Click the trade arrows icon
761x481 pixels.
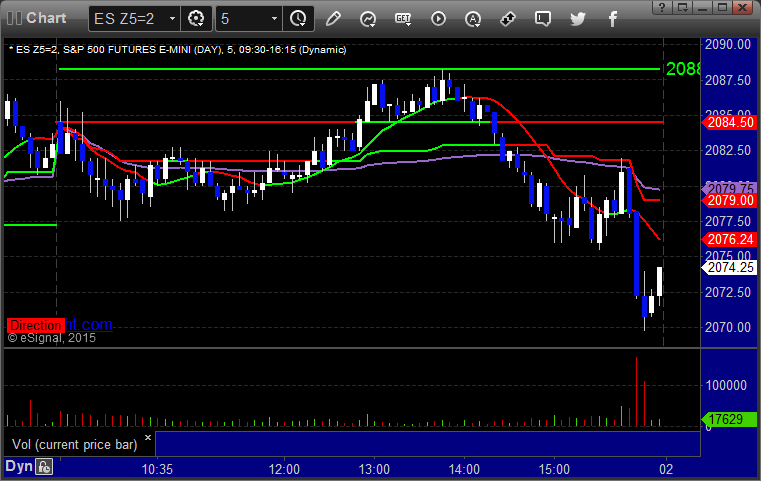pos(508,19)
